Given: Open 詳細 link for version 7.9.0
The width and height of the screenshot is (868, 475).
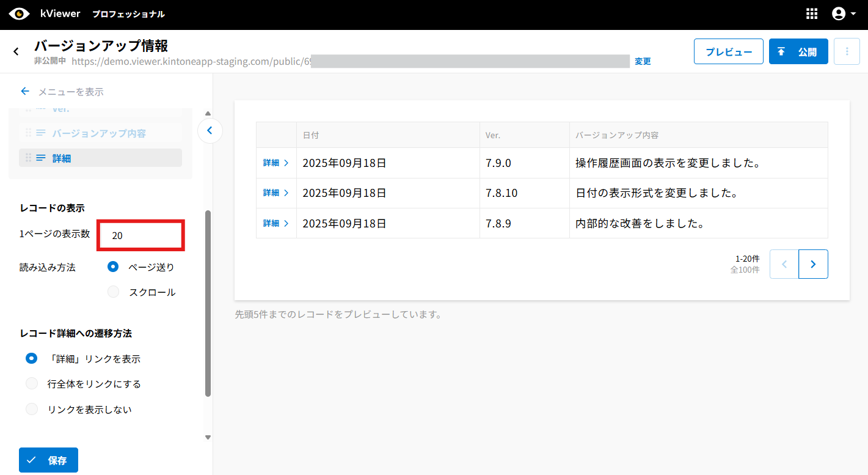Looking at the screenshot, I should coord(275,163).
